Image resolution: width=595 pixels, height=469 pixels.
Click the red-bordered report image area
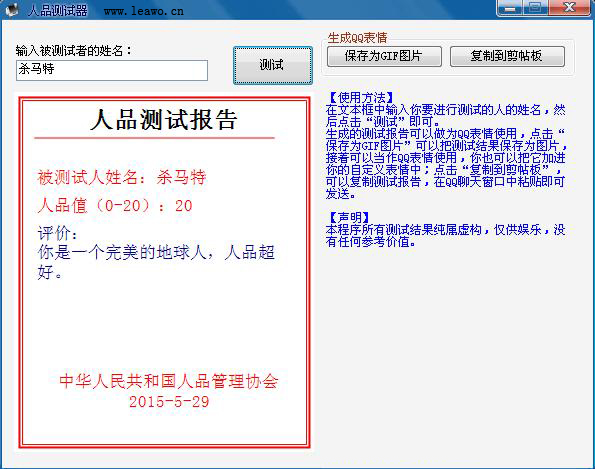(x=164, y=272)
